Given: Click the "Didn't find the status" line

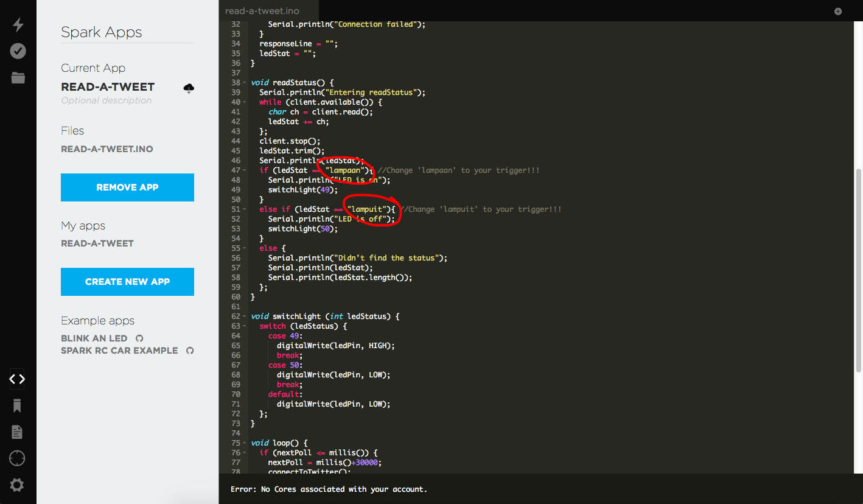Looking at the screenshot, I should click(x=358, y=257).
